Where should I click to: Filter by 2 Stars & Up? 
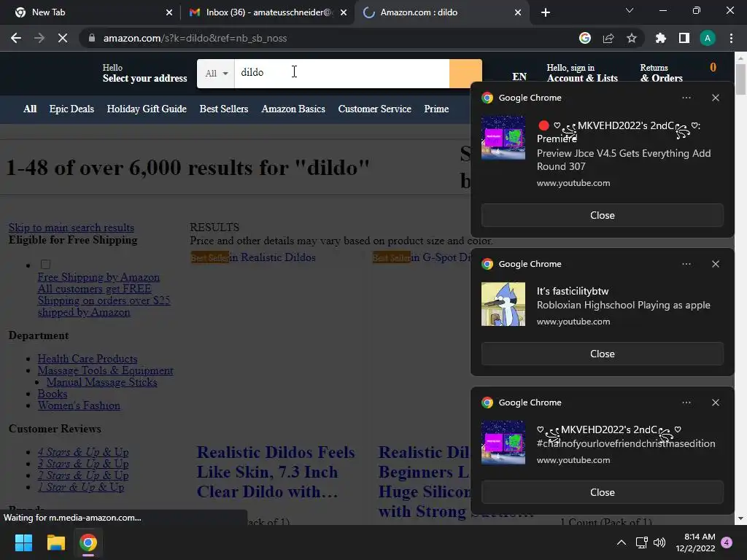83,475
